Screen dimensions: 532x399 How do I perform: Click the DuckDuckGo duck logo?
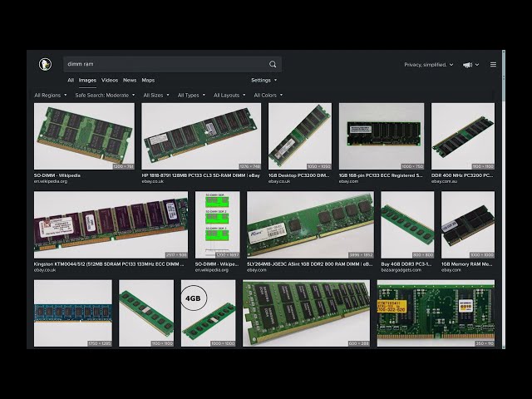(45, 64)
